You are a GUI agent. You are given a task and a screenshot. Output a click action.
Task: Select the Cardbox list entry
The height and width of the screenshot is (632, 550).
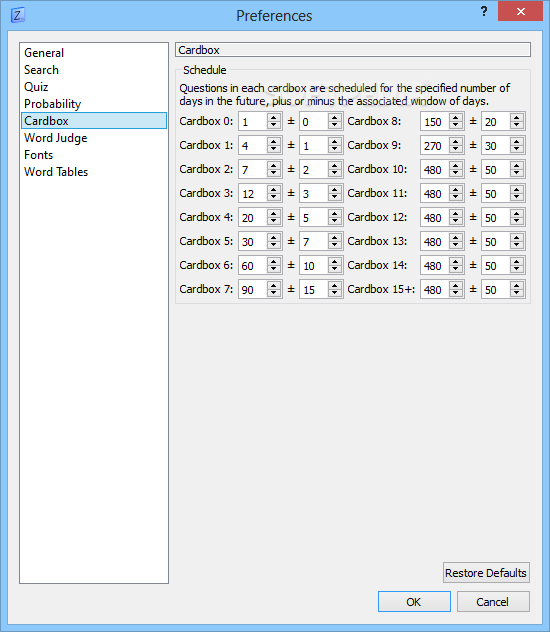point(93,121)
